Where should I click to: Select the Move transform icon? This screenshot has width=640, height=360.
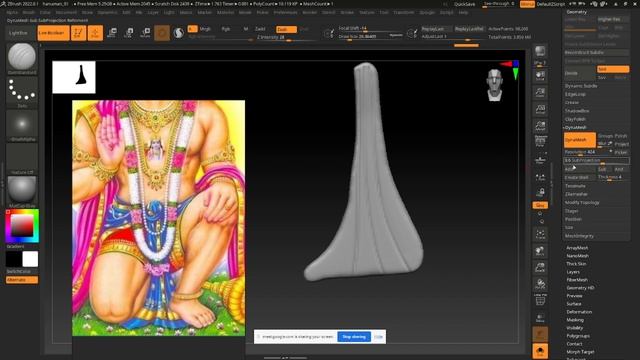(112, 33)
